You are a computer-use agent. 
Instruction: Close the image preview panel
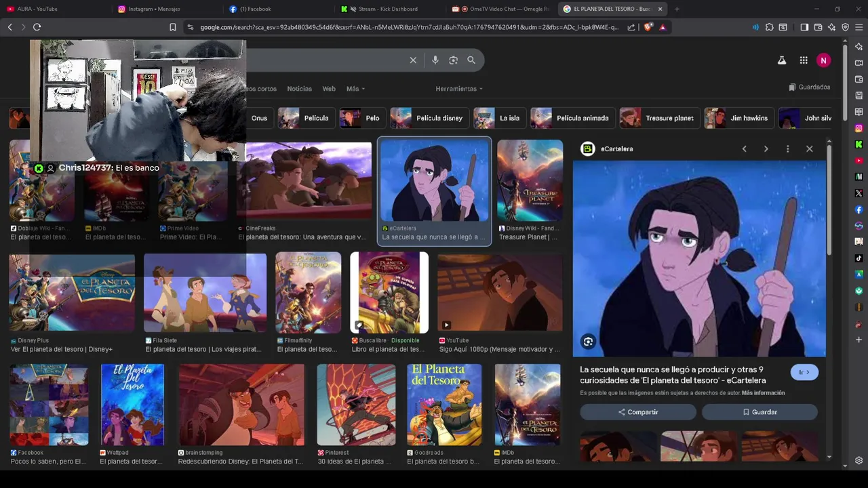(809, 149)
